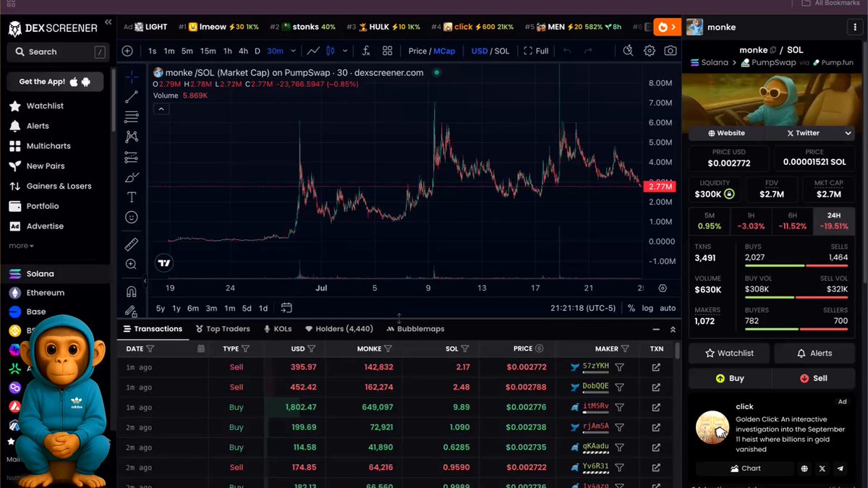Select the brush drawing tool
Viewport: 868px width, 488px height.
pos(132,177)
